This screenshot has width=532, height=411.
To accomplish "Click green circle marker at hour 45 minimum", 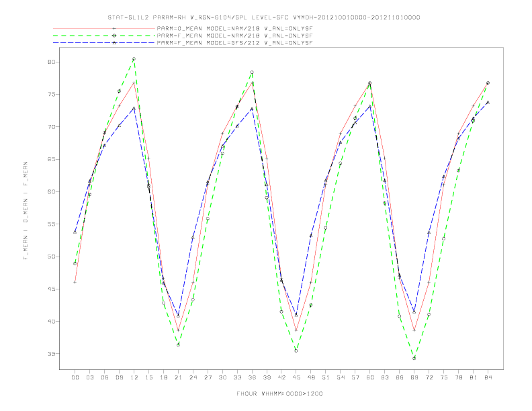I will point(296,351).
